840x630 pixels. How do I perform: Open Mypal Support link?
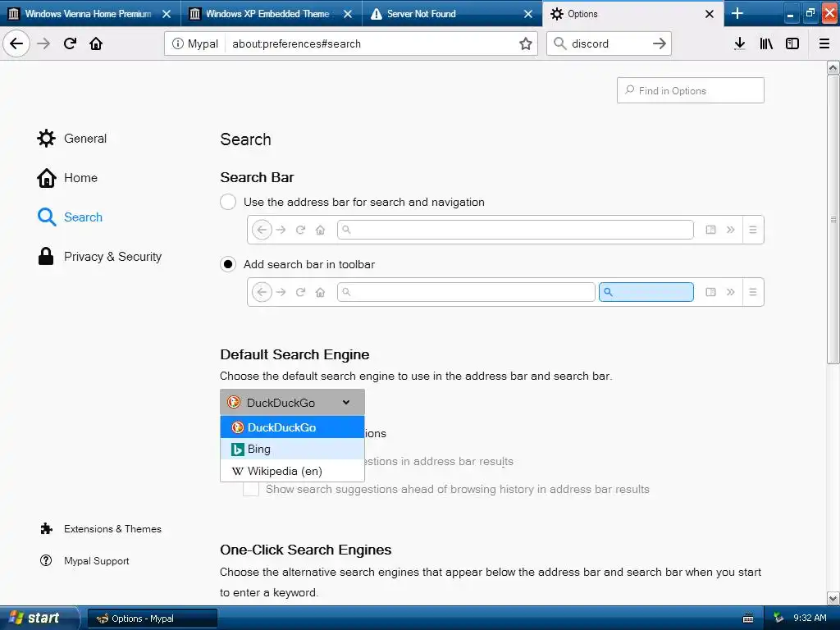click(84, 561)
